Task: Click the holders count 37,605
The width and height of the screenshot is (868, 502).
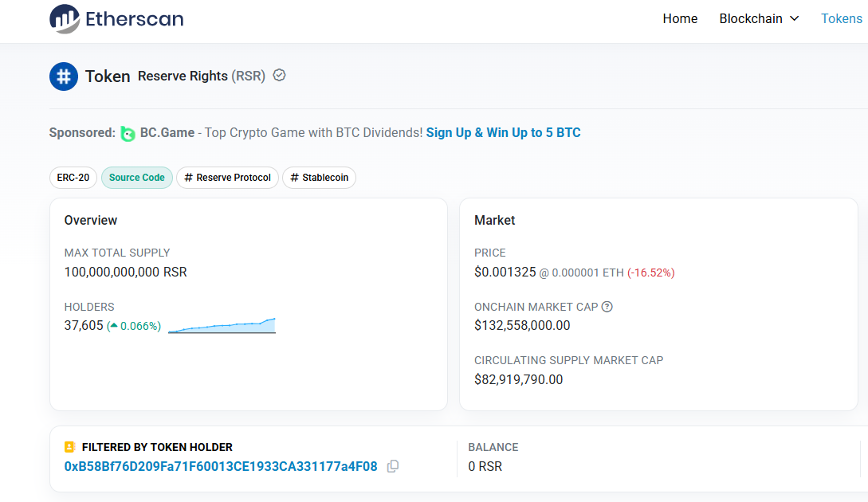Action: pyautogui.click(x=84, y=325)
